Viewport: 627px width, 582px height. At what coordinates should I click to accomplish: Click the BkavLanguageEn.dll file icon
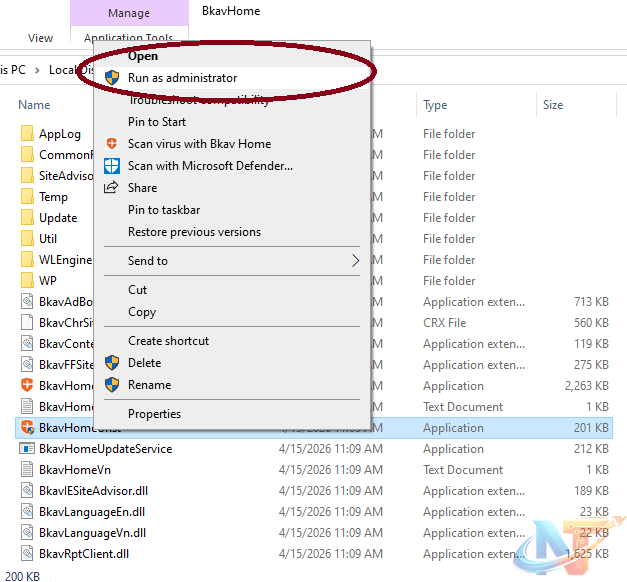point(27,512)
